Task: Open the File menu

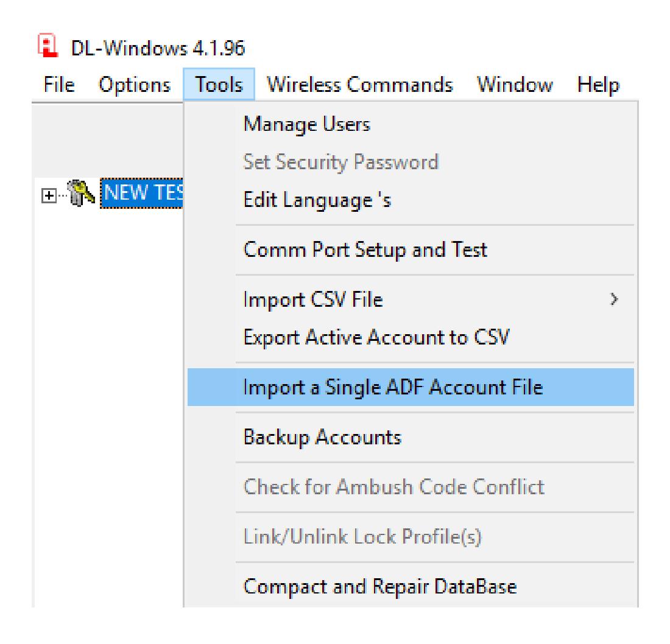Action: tap(59, 85)
